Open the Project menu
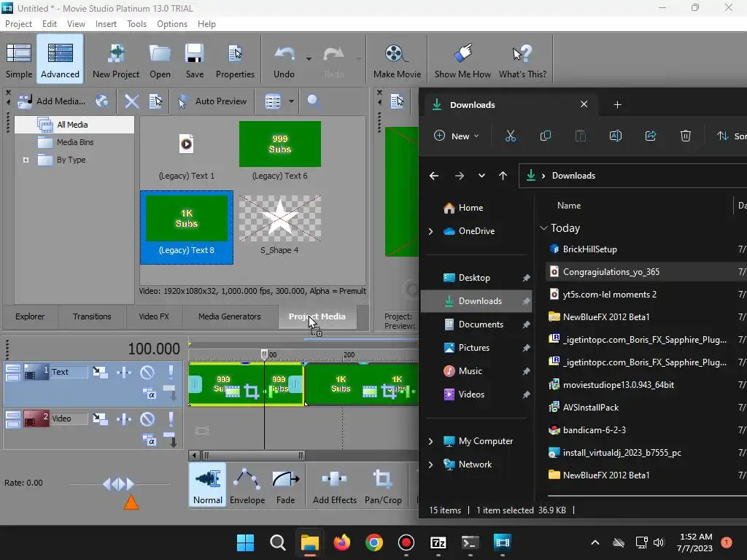The height and width of the screenshot is (560, 747). point(18,24)
